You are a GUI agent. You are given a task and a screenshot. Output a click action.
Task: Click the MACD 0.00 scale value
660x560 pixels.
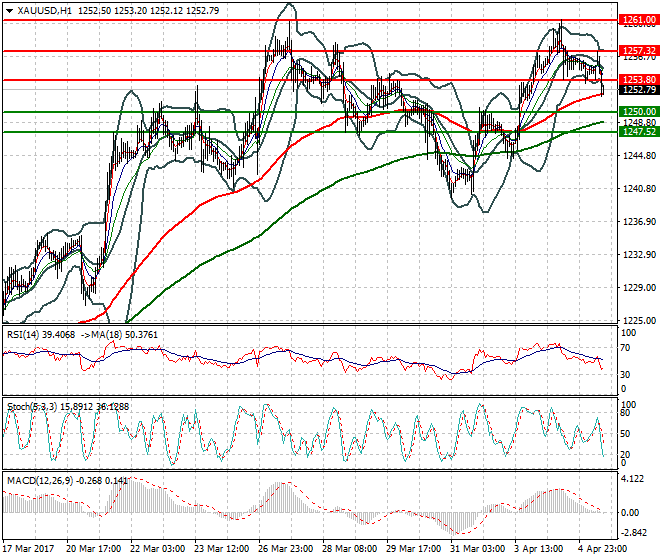(x=631, y=512)
